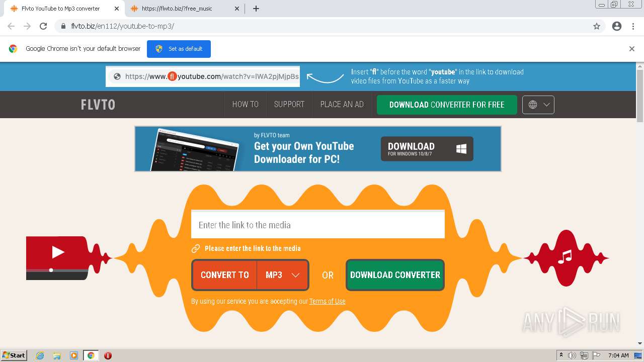644x362 pixels.
Task: Click the page scrollbar up arrow
Action: [x=640, y=66]
